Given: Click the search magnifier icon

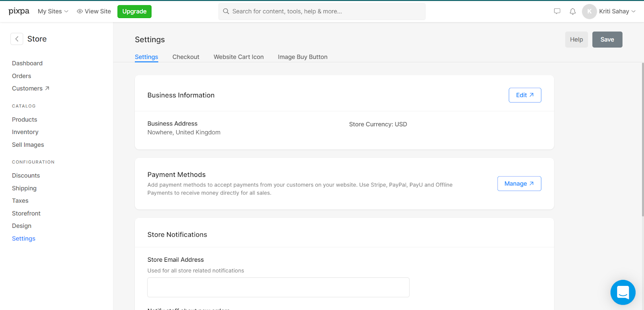Looking at the screenshot, I should (226, 11).
